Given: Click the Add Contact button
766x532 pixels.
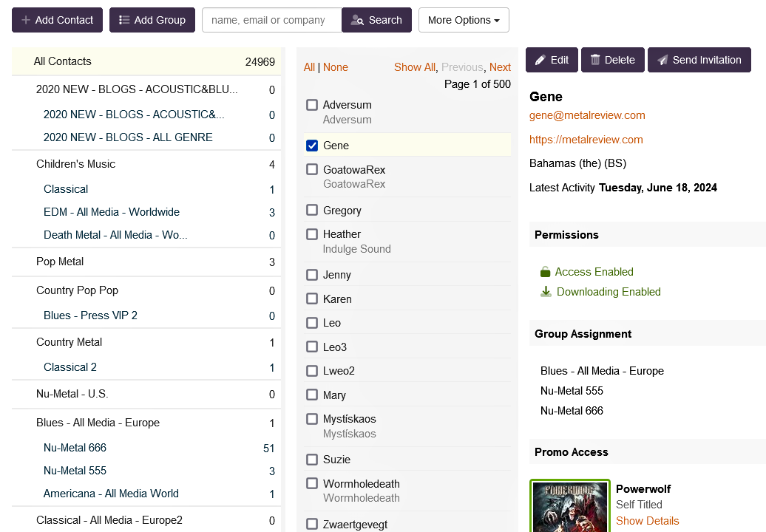Looking at the screenshot, I should pos(57,20).
